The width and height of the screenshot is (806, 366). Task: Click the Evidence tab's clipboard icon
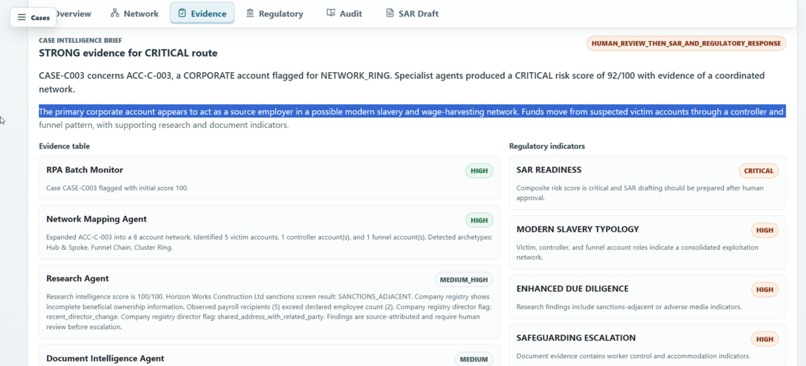(182, 13)
